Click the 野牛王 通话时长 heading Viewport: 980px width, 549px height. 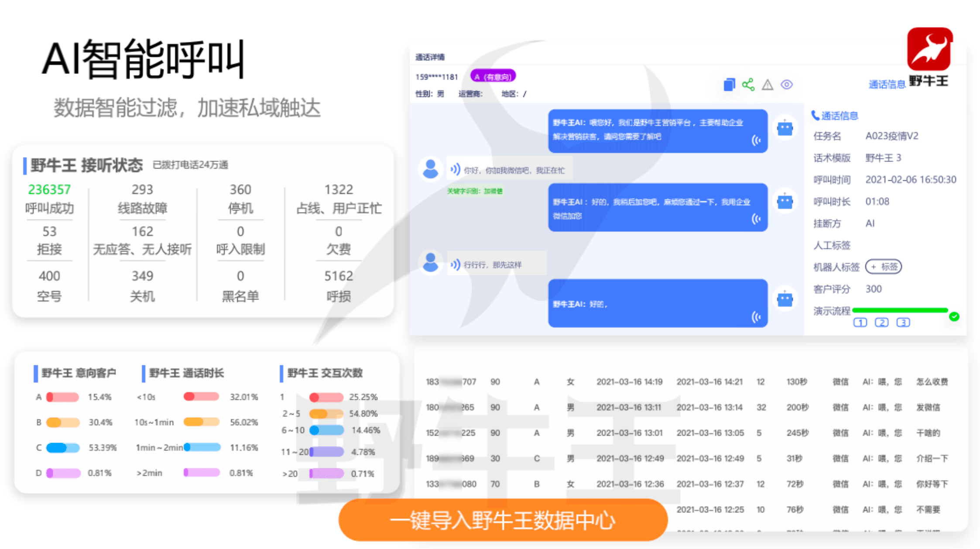(186, 373)
